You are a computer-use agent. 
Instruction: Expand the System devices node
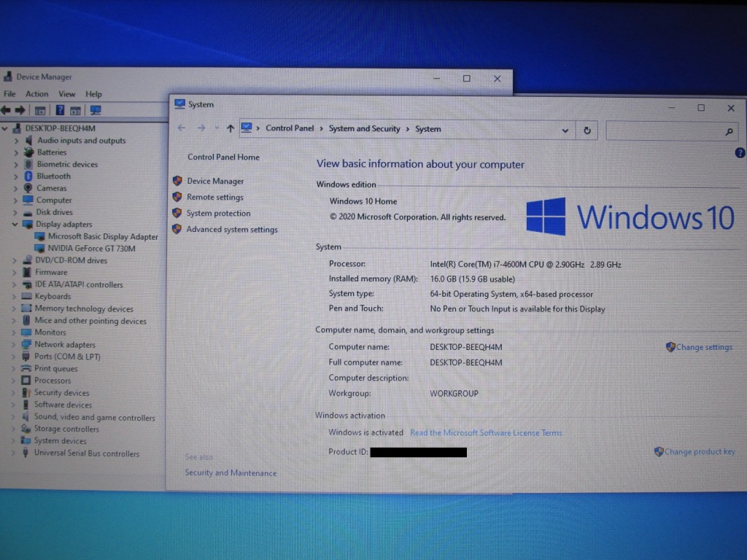(x=13, y=440)
